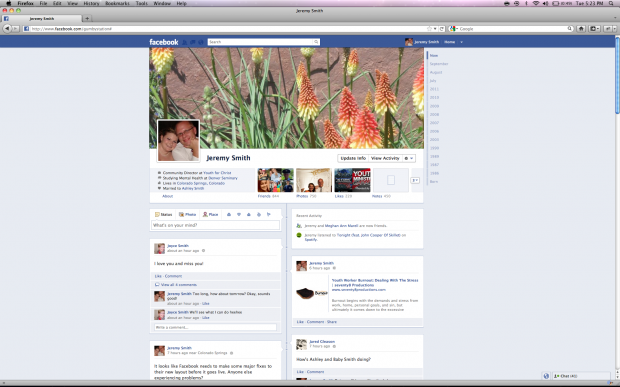Click the globe icon beside the Chat bar
Image resolution: width=620 pixels, height=387 pixels.
[x=546, y=376]
